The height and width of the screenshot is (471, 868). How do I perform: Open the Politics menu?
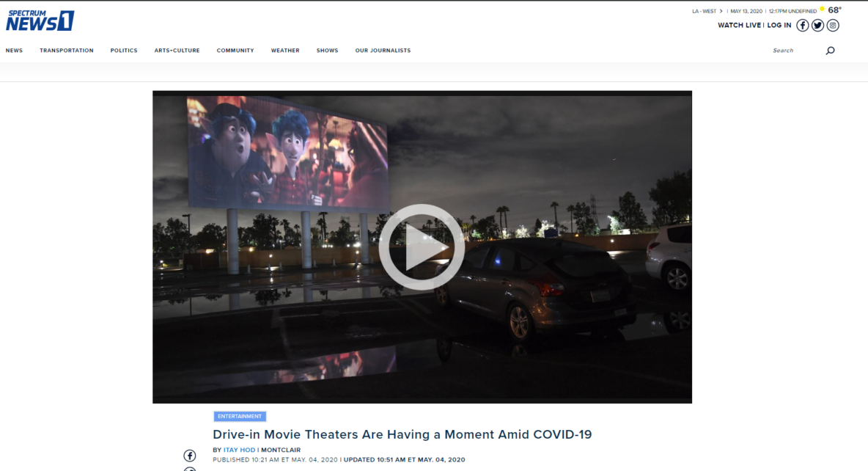pos(123,51)
